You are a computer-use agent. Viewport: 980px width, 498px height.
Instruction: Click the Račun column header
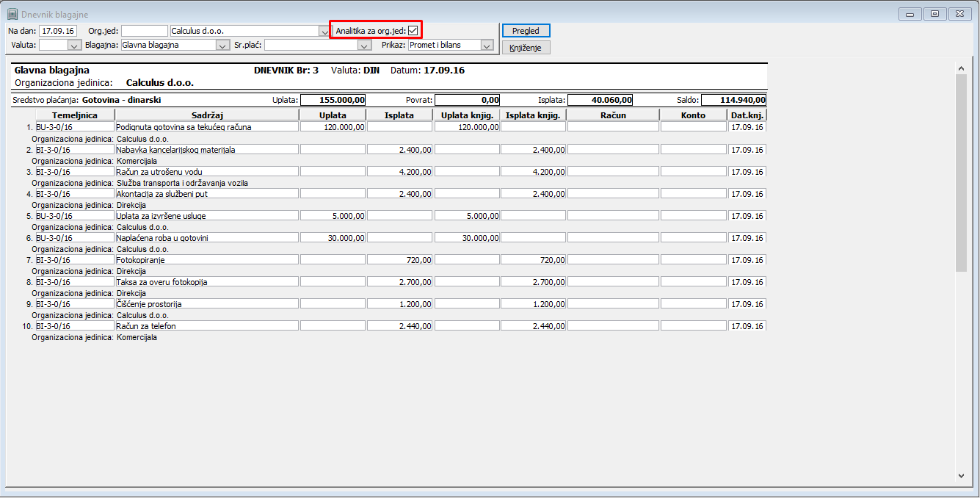(613, 115)
